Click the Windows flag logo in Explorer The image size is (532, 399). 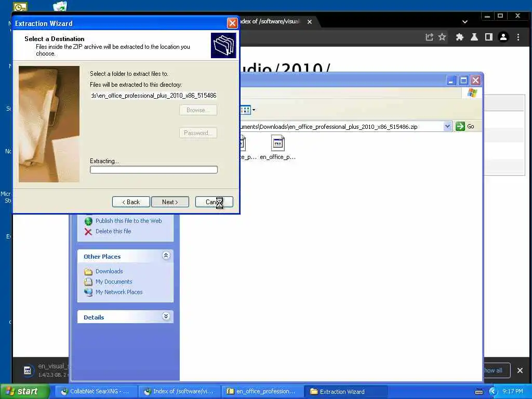point(472,92)
